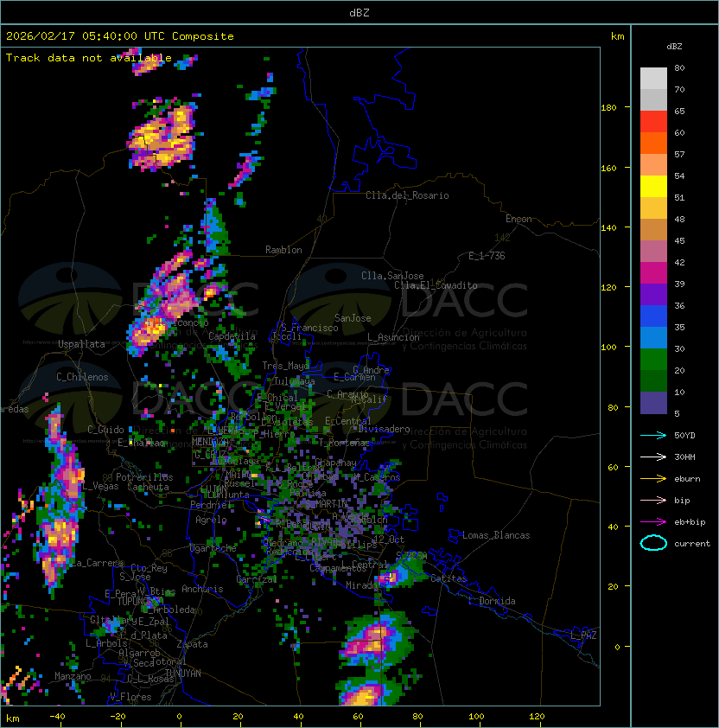719x728 pixels.
Task: Click the 'Lomas_Blancas' place label
Action: (496, 536)
